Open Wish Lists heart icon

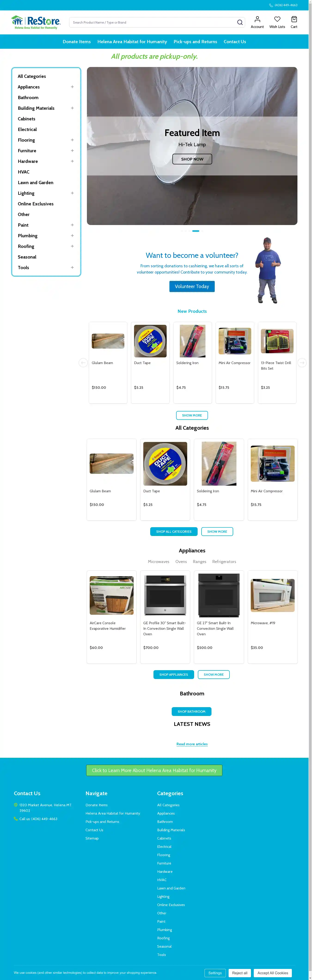[277, 19]
